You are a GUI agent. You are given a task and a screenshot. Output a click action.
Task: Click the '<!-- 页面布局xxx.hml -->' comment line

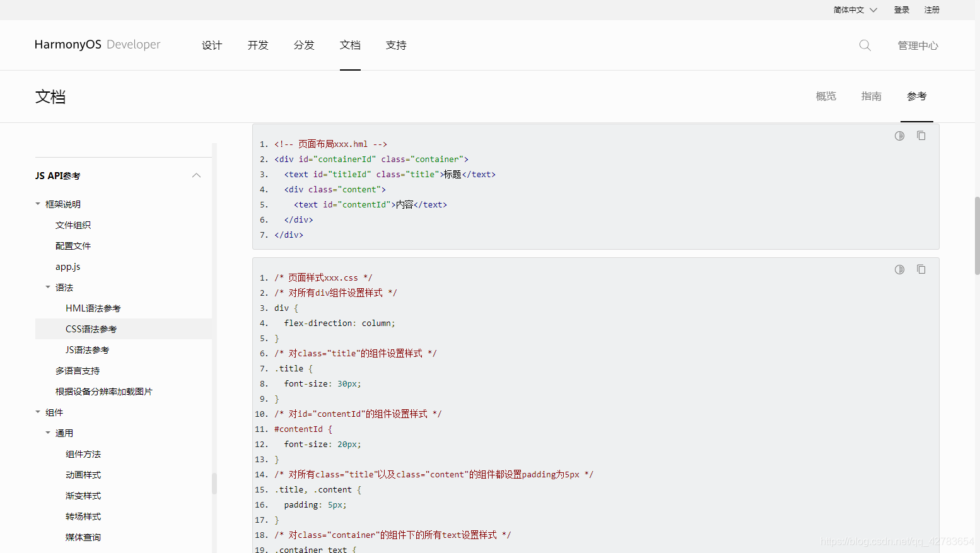tap(330, 144)
